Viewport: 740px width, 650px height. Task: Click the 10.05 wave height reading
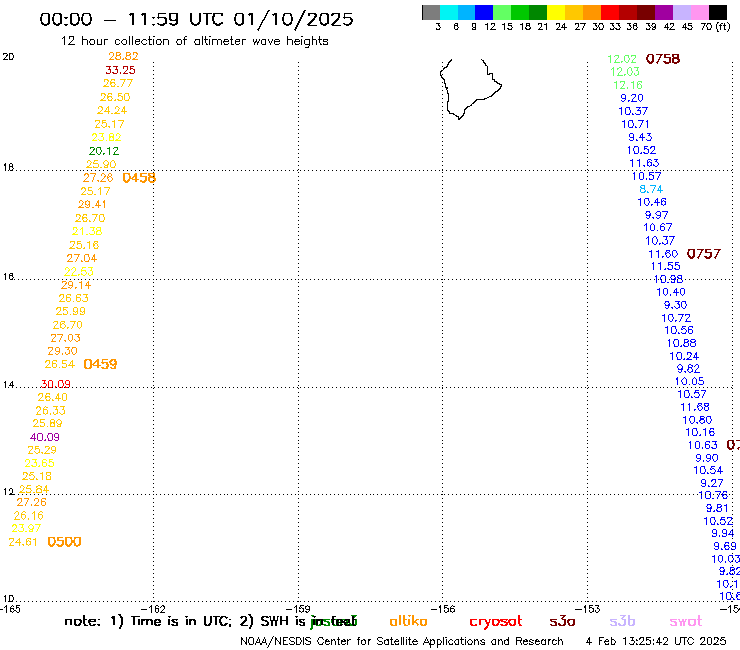tap(690, 381)
